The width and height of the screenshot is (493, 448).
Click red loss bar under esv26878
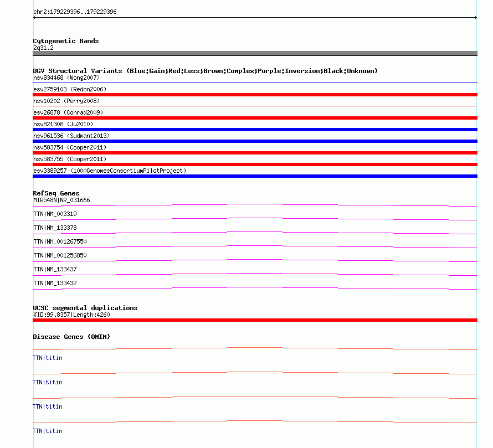pos(255,118)
